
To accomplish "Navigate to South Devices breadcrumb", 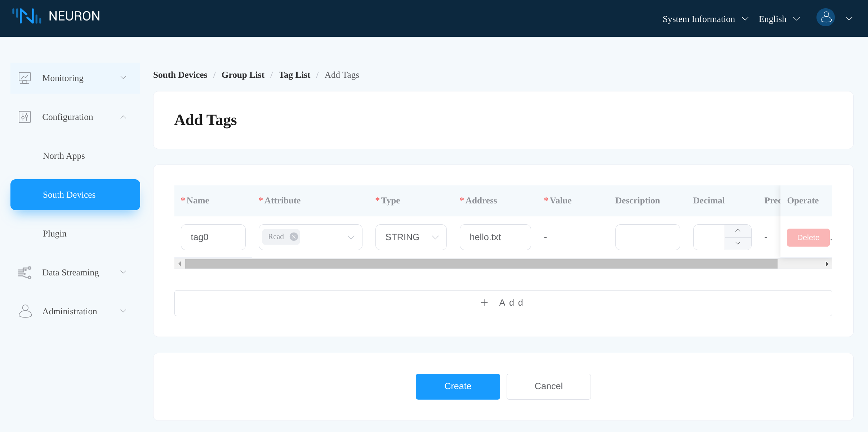I will [x=181, y=75].
